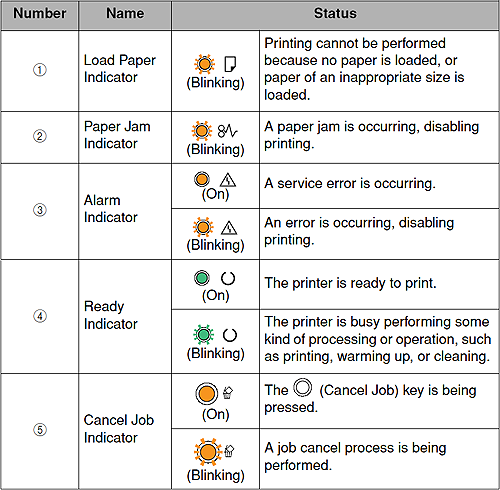Click the circled number 5 cell
This screenshot has height=490, width=500.
pos(40,430)
